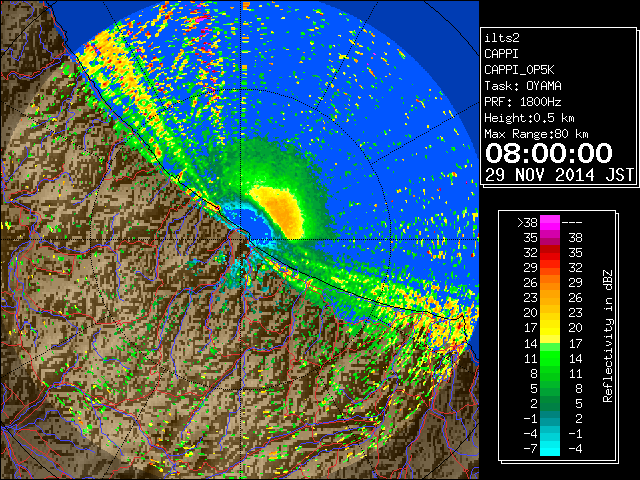This screenshot has width=640, height=480.
Task: Click the 08:00:00 timestamp
Action: coord(549,153)
